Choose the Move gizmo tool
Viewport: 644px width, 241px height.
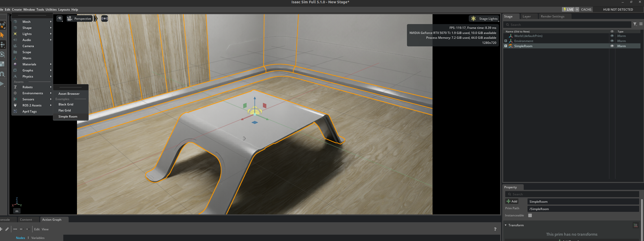click(2, 45)
